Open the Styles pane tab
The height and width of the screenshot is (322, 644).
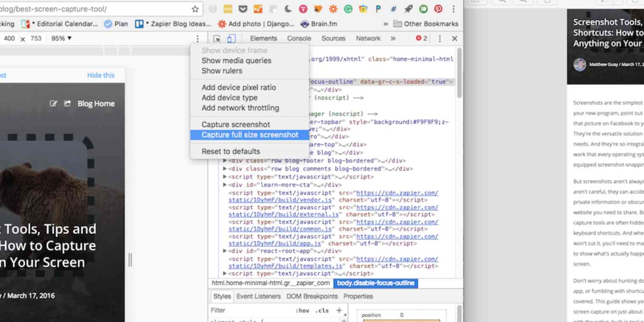(222, 297)
